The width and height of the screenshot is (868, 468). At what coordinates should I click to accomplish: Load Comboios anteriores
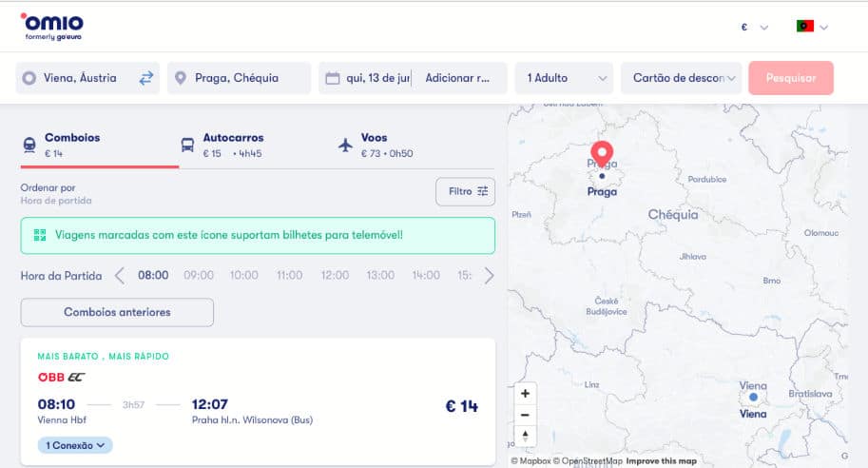click(x=117, y=312)
